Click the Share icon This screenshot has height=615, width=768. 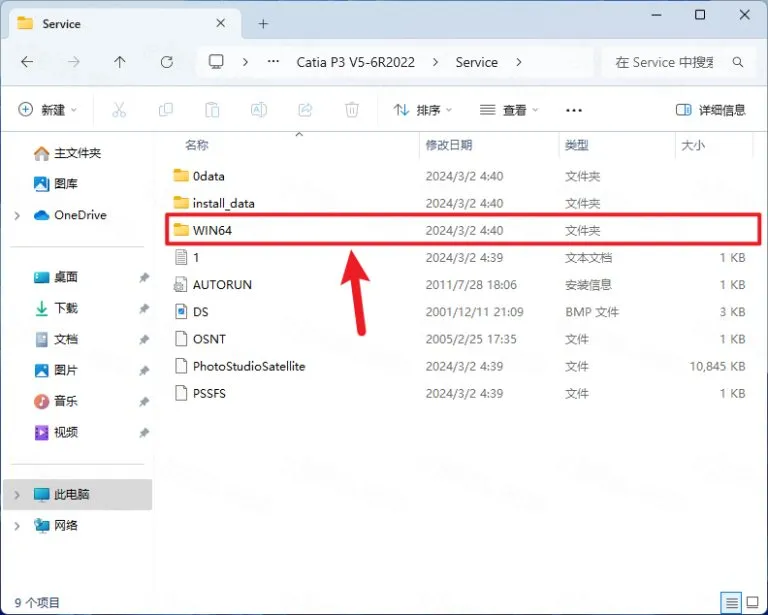click(x=305, y=110)
